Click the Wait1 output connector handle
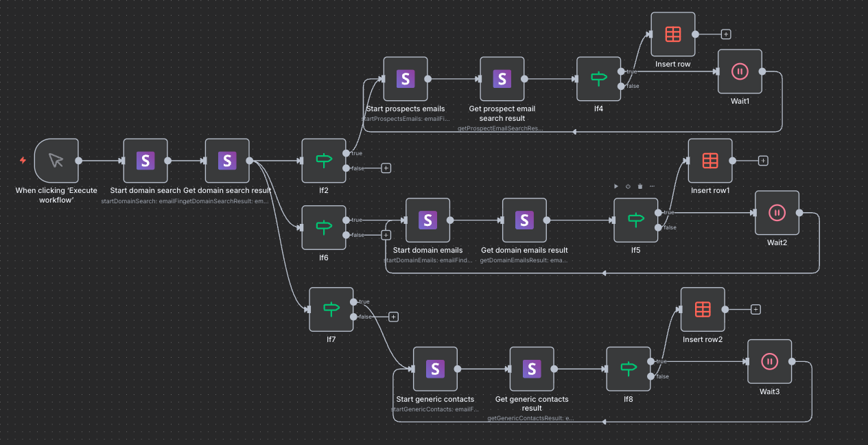This screenshot has width=868, height=445. (x=762, y=71)
